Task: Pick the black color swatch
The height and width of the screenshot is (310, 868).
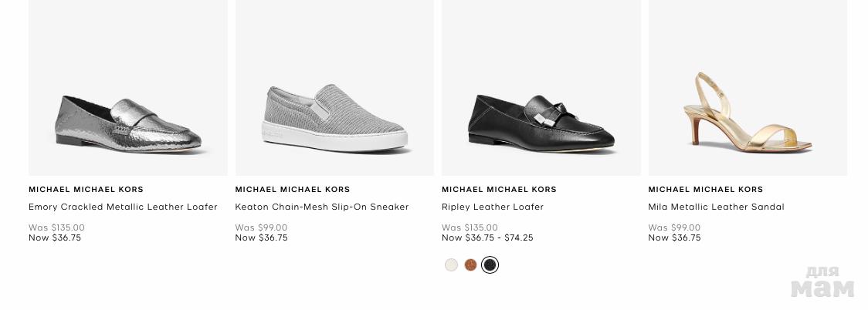Action: tap(490, 265)
